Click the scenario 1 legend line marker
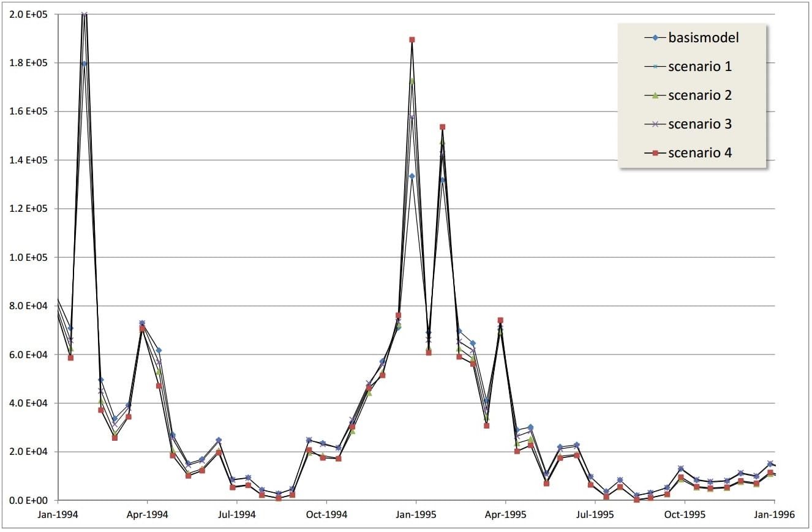812x532 pixels. 655,67
